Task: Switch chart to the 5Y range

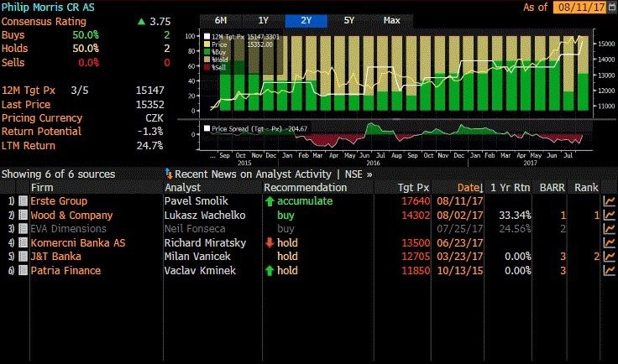Action: (x=348, y=20)
